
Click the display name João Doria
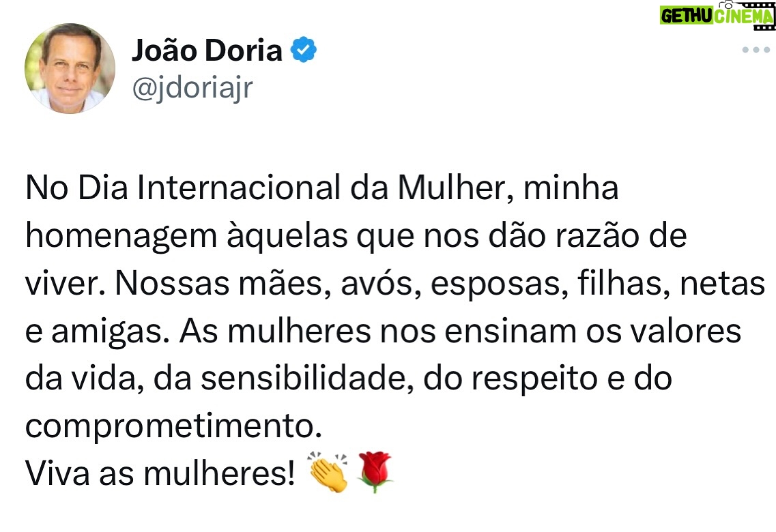(x=206, y=51)
